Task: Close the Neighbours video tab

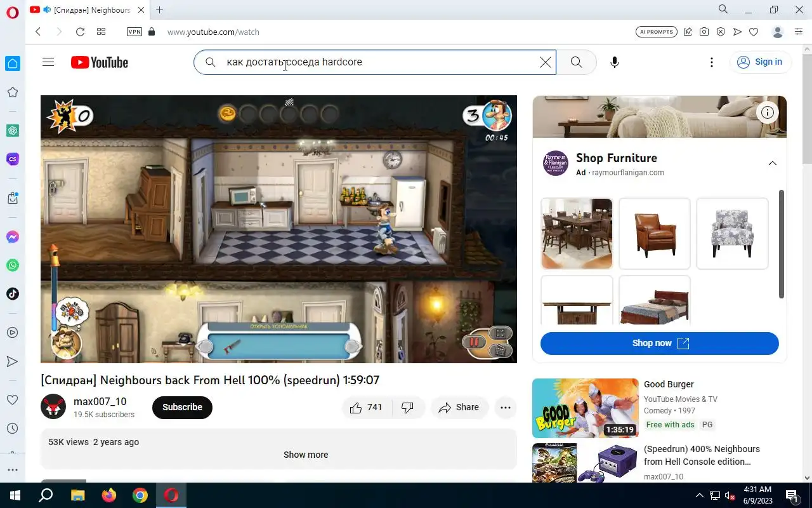Action: pos(141,10)
